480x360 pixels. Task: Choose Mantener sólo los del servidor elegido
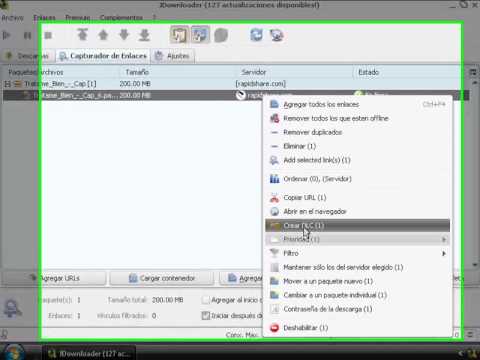click(x=357, y=267)
